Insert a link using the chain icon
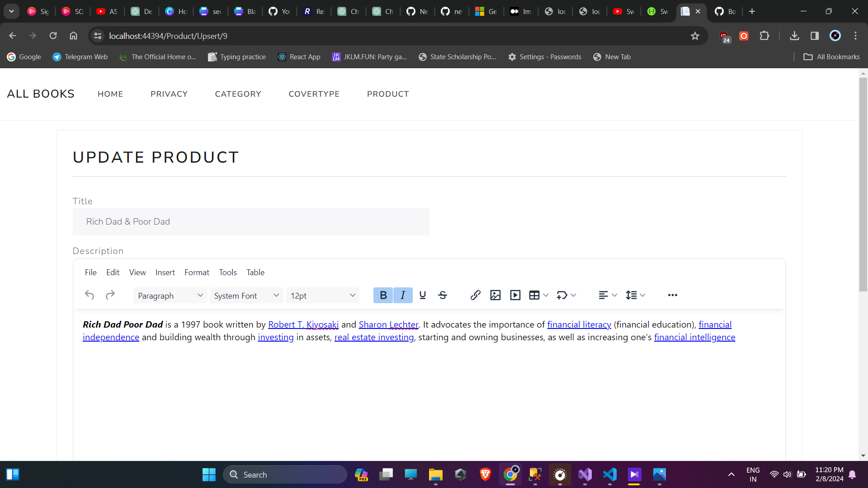This screenshot has height=488, width=868. click(x=475, y=295)
